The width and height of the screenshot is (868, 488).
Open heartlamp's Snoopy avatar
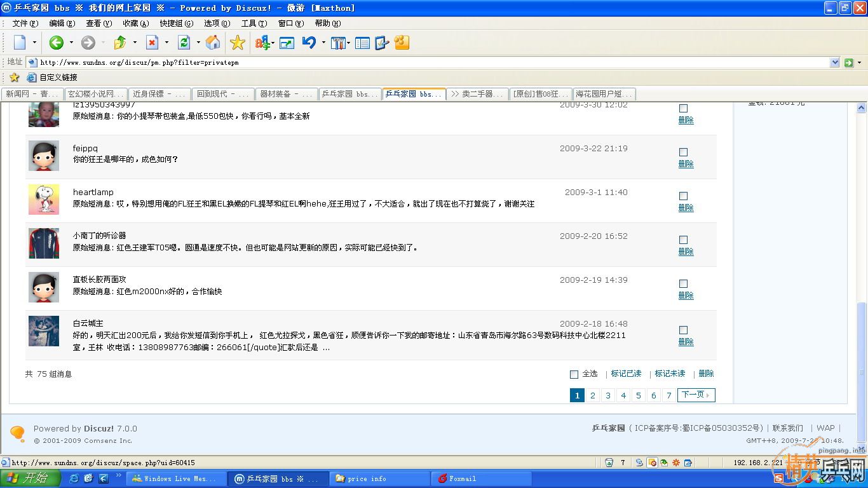[44, 200]
